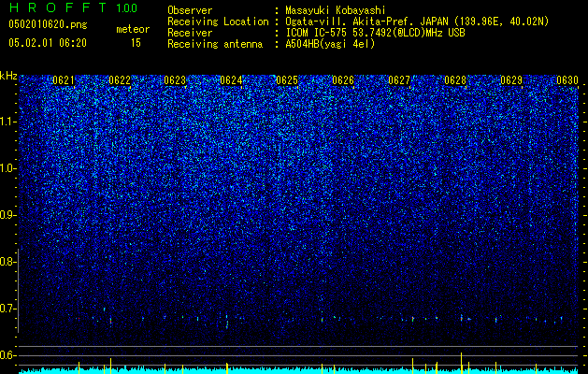588x374 pixels.
Task: Click the tallest yellow spike below 0628
Action: click(461, 363)
